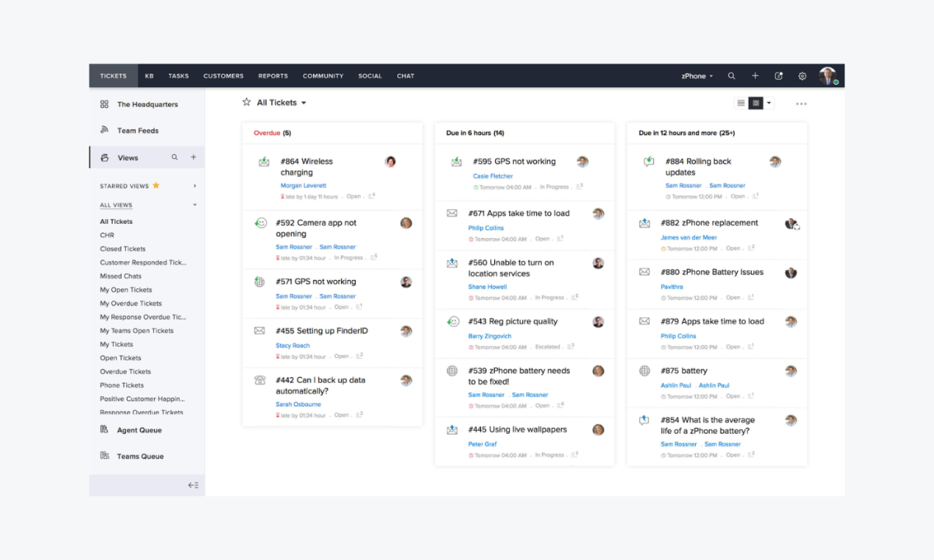The width and height of the screenshot is (934, 560).
Task: Click the envelope icon on ticket #880
Action: pyautogui.click(x=644, y=272)
